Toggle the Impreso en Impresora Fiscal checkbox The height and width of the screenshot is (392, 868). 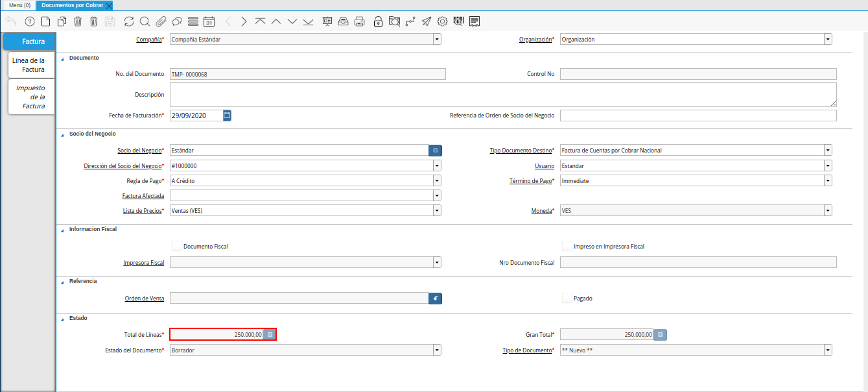[567, 246]
